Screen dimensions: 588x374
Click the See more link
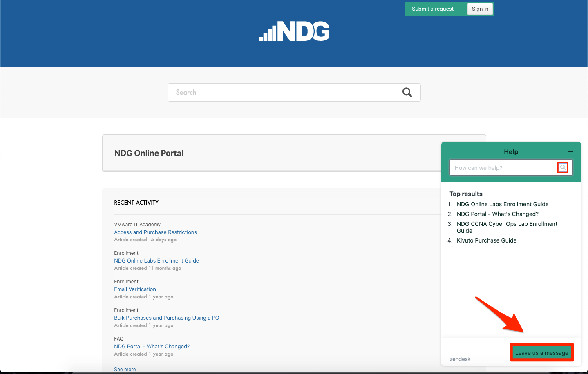[125, 369]
